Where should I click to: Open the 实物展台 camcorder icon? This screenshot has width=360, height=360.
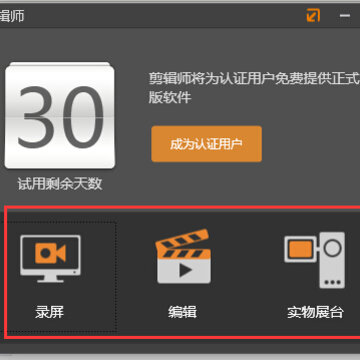pos(315,260)
